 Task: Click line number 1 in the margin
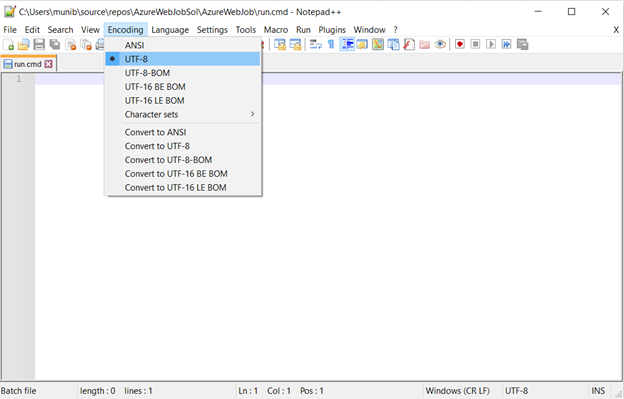[x=19, y=79]
